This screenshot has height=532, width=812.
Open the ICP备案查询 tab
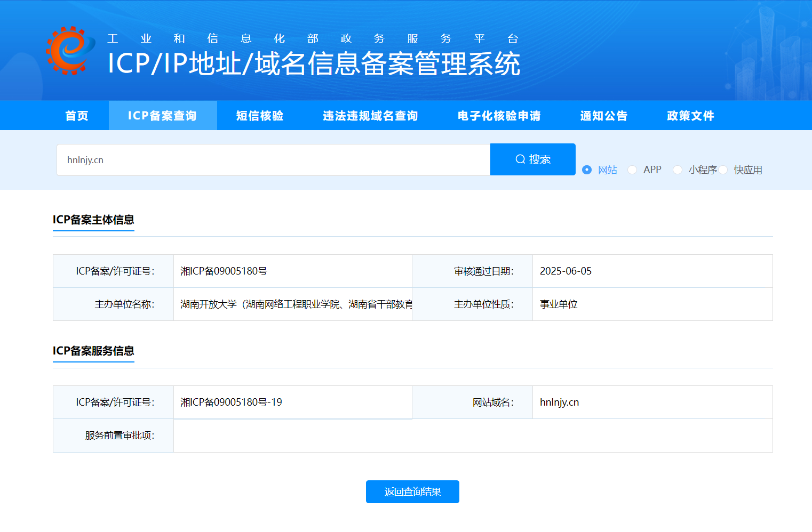coord(163,116)
